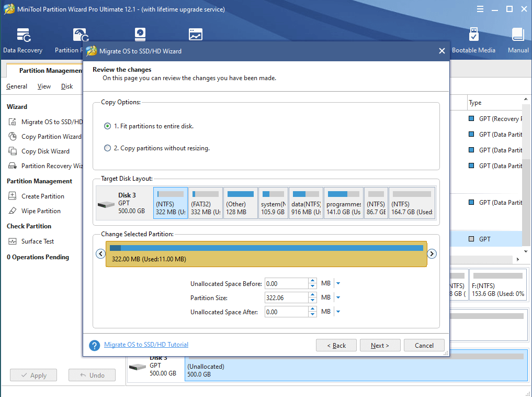The width and height of the screenshot is (532, 397).
Task: Open Migrate OS to SSD/HD Tutorial link
Action: point(146,345)
